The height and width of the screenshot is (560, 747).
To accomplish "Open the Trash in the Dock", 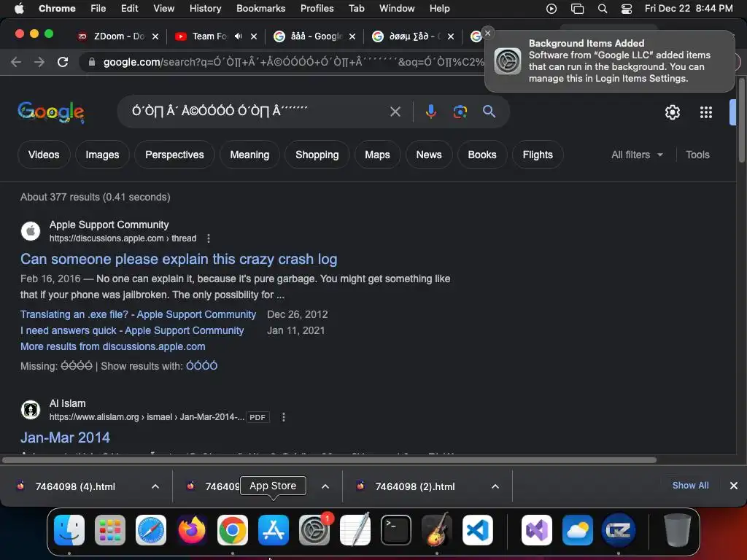I will tap(678, 530).
